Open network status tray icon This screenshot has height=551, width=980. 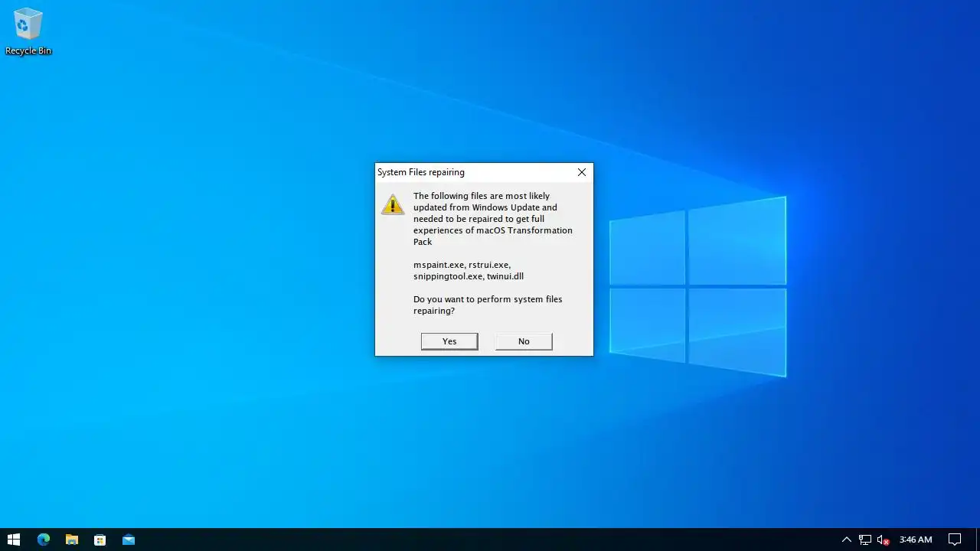click(865, 540)
